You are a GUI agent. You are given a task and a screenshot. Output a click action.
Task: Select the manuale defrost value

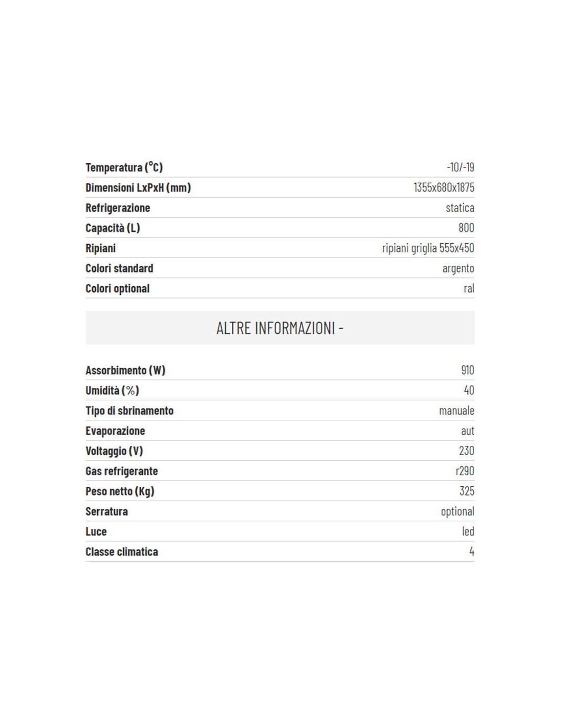[x=457, y=411]
